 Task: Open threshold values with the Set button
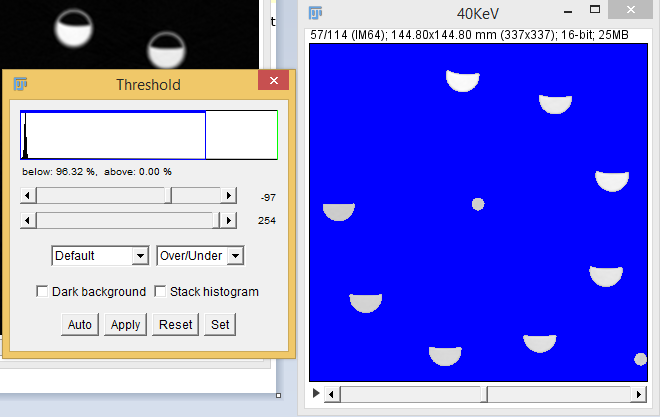pos(219,325)
